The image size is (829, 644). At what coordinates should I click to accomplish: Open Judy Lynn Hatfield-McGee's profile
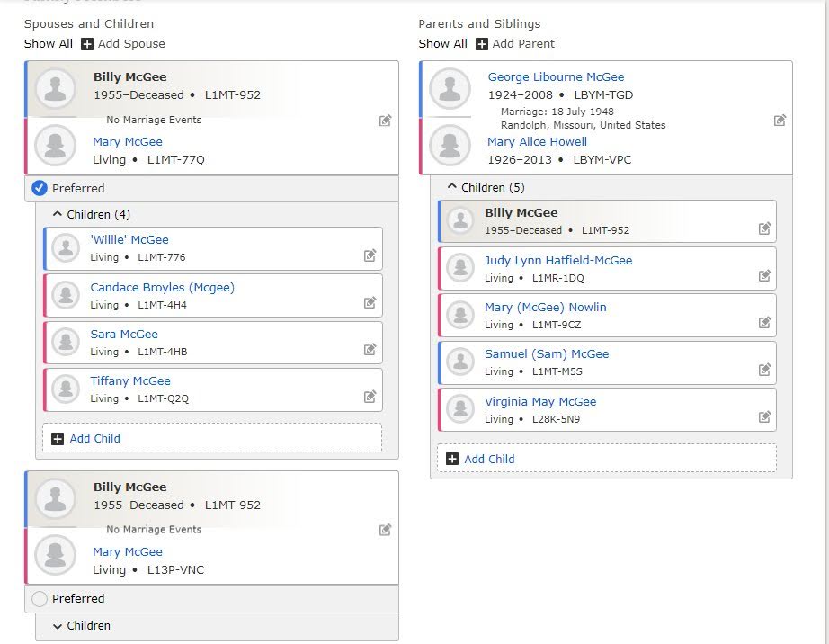click(x=558, y=260)
